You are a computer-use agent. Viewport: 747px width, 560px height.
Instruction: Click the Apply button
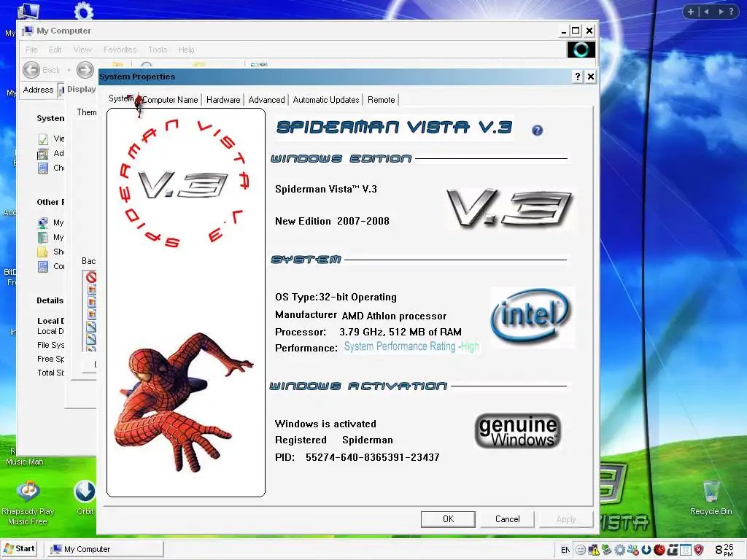click(x=566, y=519)
